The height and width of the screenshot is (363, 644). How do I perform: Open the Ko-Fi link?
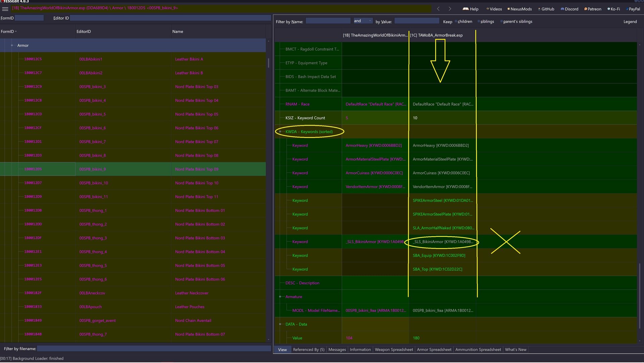[613, 9]
